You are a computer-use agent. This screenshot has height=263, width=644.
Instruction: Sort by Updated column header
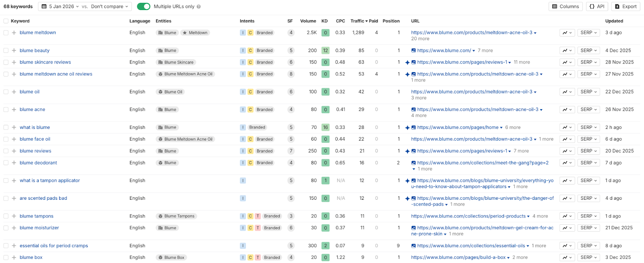614,21
